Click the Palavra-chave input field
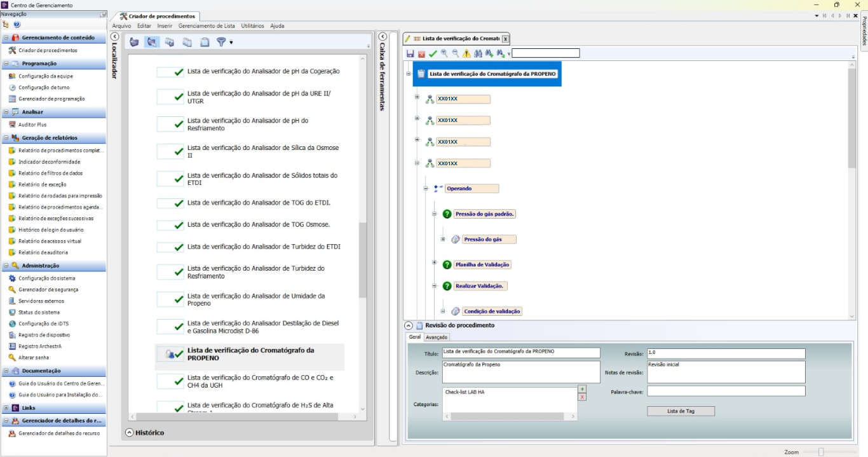The image size is (868, 457). point(725,391)
